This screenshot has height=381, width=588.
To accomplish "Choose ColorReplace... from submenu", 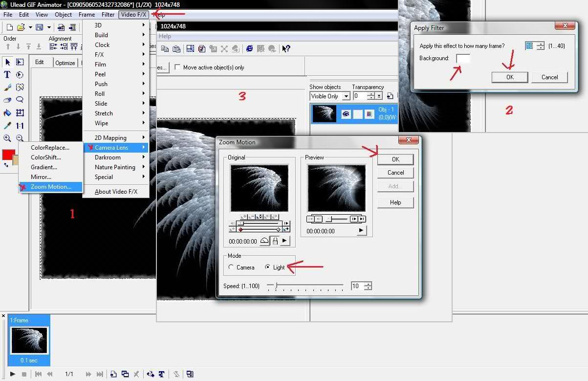I will pos(51,147).
